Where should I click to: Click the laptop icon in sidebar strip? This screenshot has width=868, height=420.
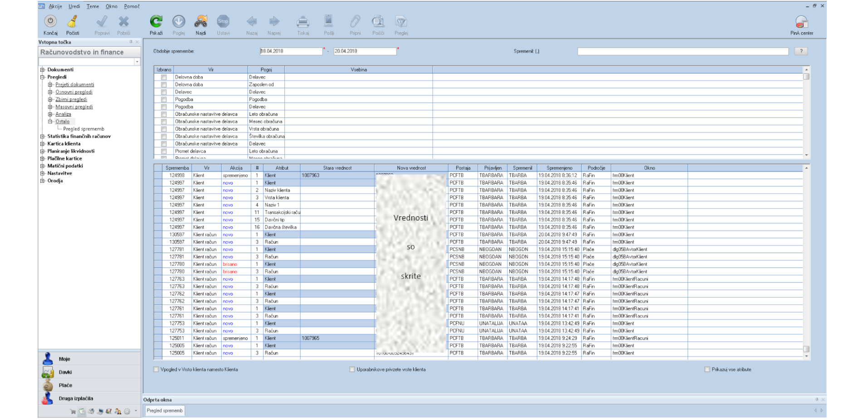(x=100, y=411)
